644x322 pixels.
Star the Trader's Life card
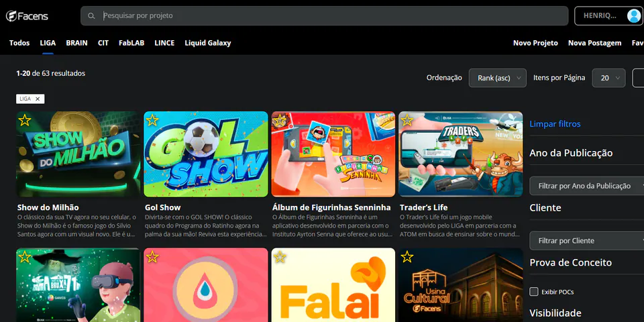407,120
